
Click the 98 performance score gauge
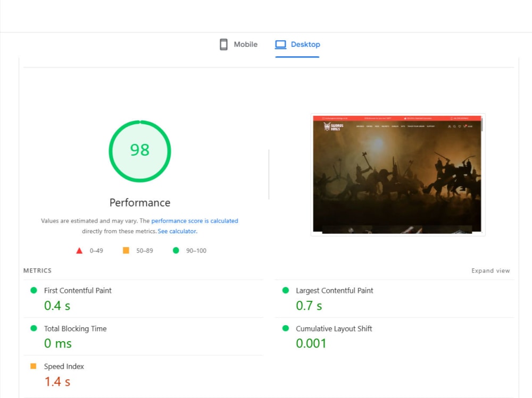(140, 151)
